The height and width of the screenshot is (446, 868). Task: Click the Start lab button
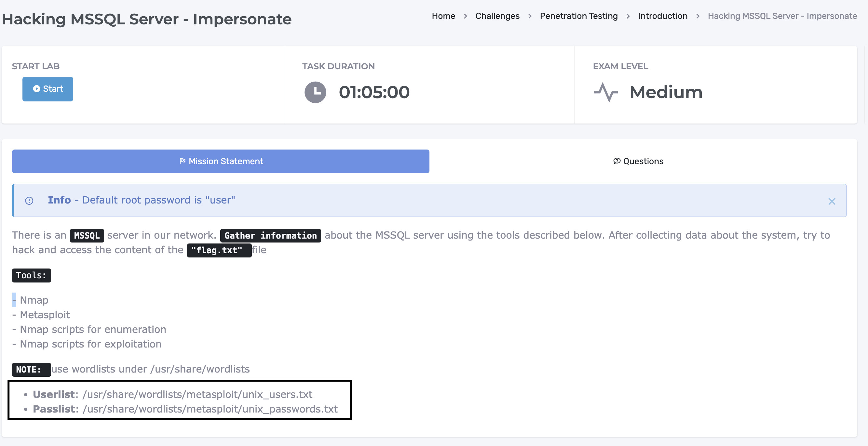(x=47, y=89)
